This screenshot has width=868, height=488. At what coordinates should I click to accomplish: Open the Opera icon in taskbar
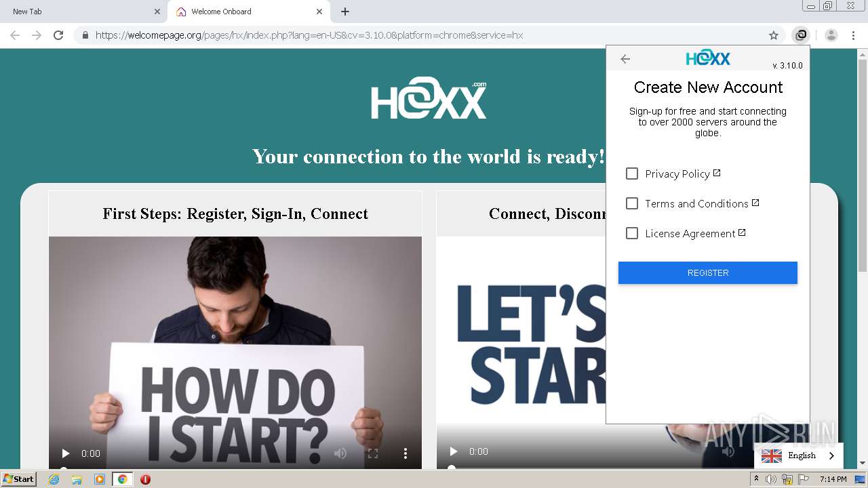pyautogui.click(x=145, y=479)
